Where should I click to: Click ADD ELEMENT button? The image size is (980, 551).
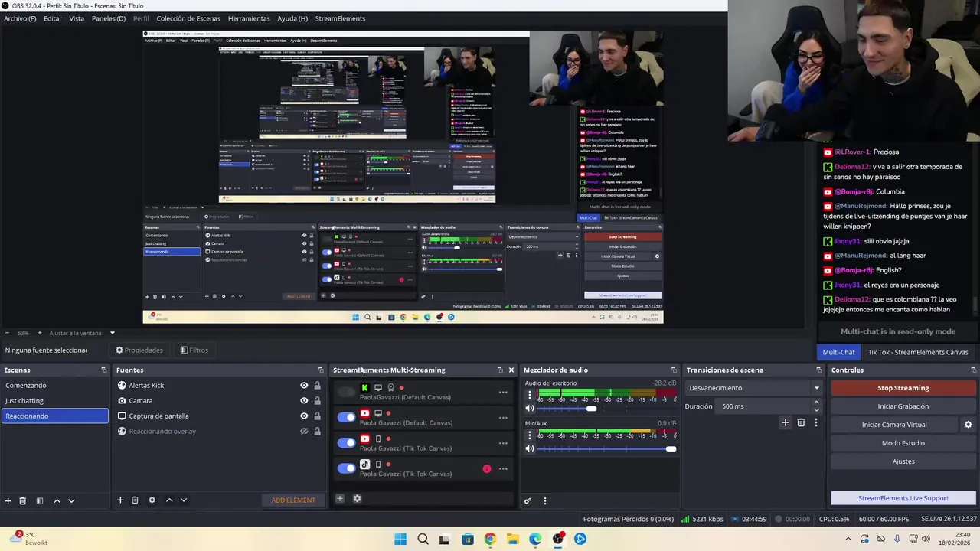[x=293, y=500]
